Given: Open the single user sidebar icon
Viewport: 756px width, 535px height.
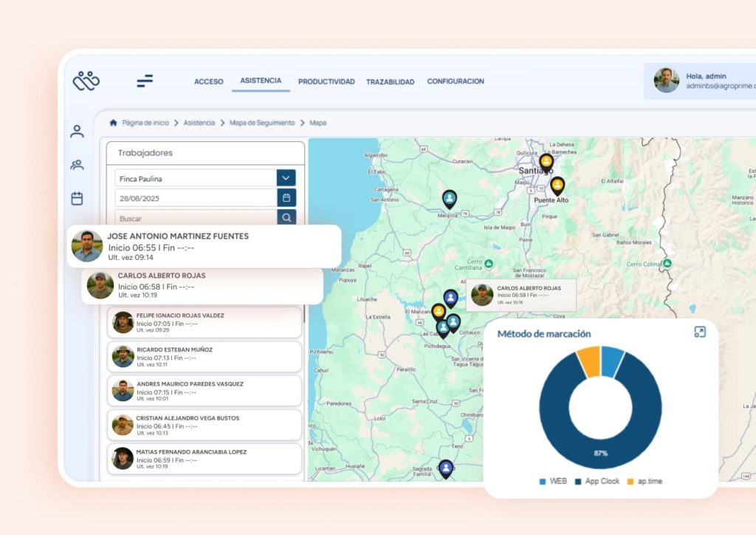Looking at the screenshot, I should pos(77,132).
